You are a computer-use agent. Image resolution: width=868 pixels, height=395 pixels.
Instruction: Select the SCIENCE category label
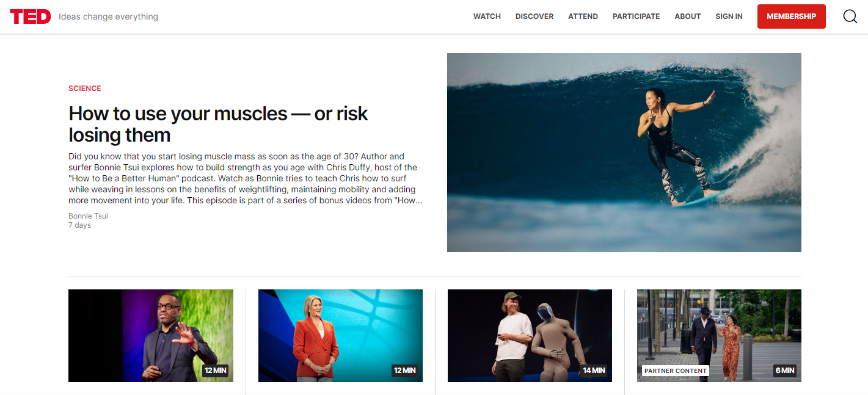[x=85, y=89]
